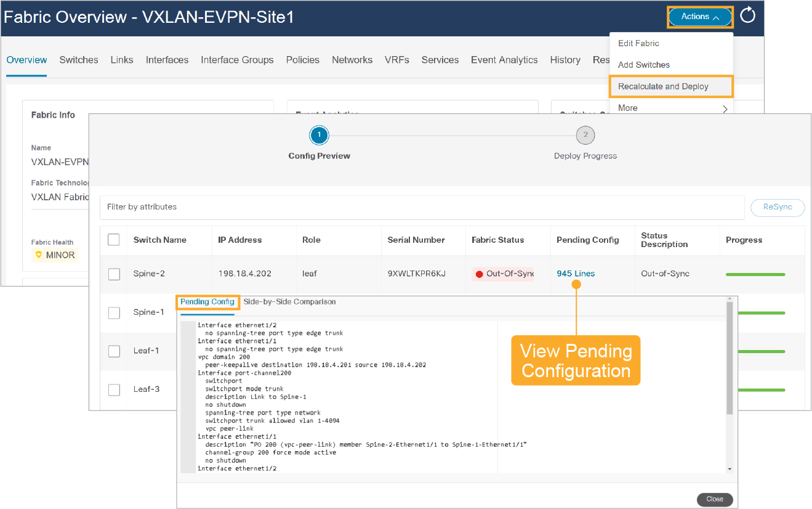The height and width of the screenshot is (509, 812).
Task: Toggle the select-all checkbox in table header
Action: 114,240
